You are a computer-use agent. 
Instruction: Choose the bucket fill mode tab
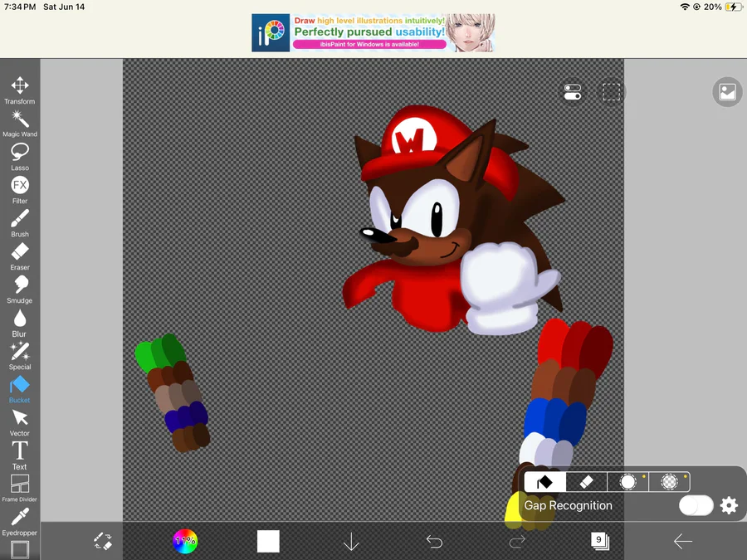coord(545,482)
